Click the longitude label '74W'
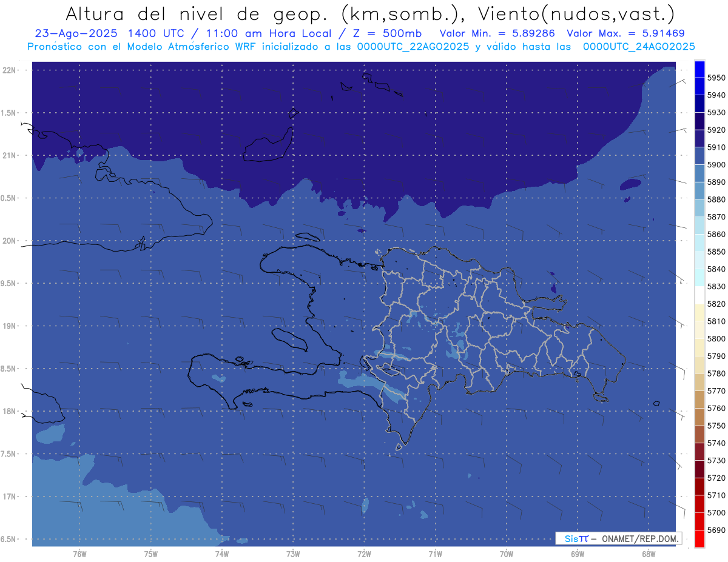The height and width of the screenshot is (562, 728). pos(222,554)
